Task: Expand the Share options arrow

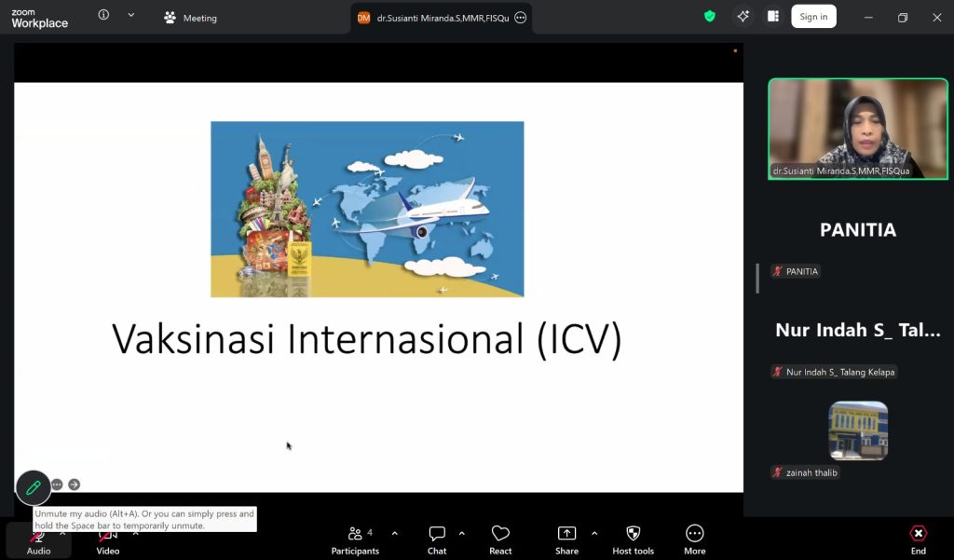Action: point(594,533)
